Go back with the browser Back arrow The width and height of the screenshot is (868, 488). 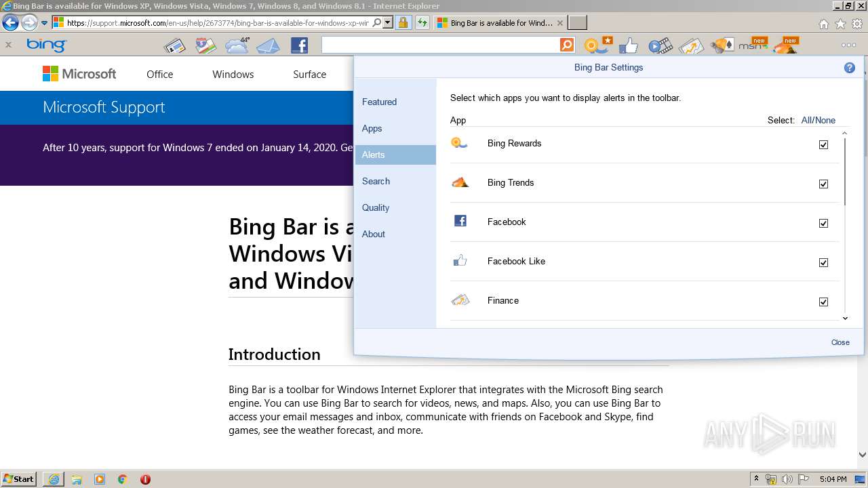click(10, 23)
